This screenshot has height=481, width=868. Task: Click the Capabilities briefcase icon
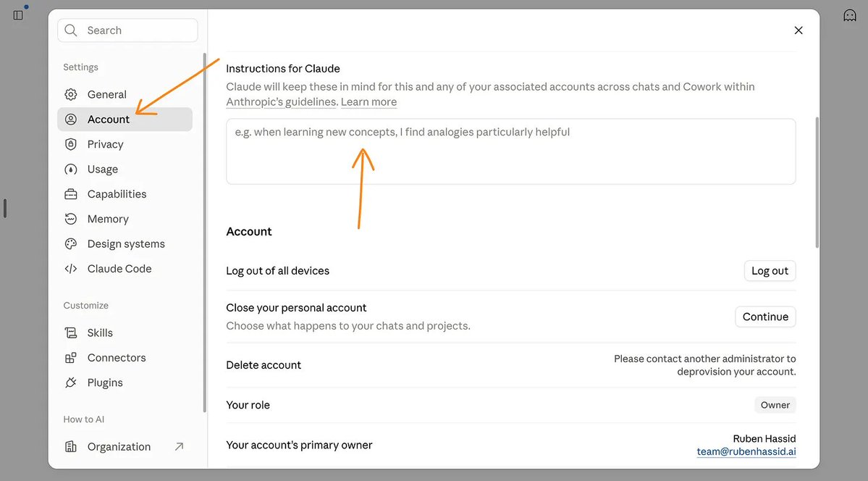pos(71,194)
